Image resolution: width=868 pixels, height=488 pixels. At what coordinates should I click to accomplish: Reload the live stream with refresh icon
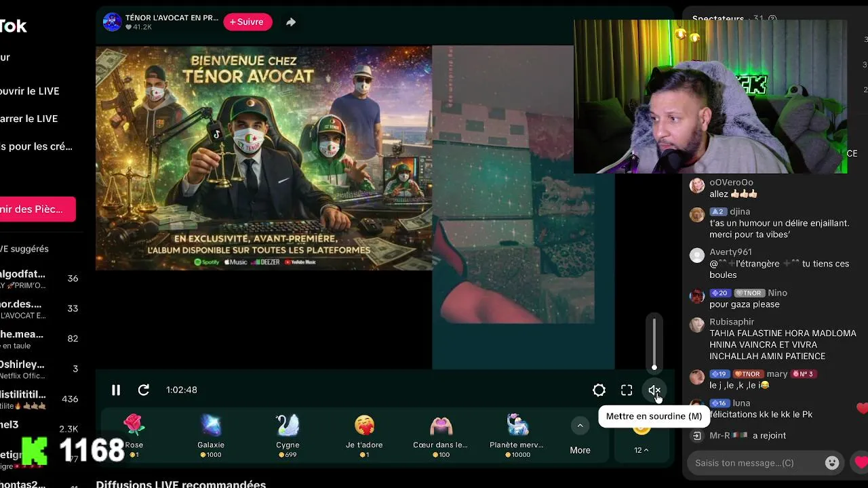144,390
